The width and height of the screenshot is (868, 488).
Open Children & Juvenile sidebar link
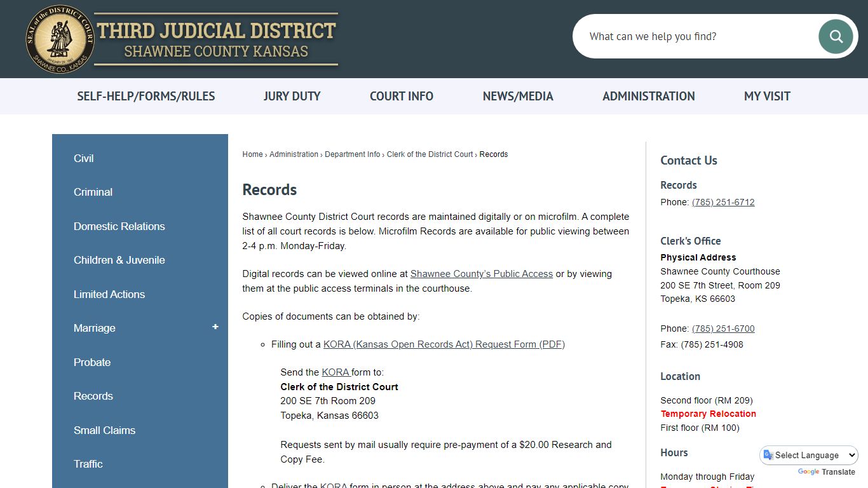[x=119, y=260]
